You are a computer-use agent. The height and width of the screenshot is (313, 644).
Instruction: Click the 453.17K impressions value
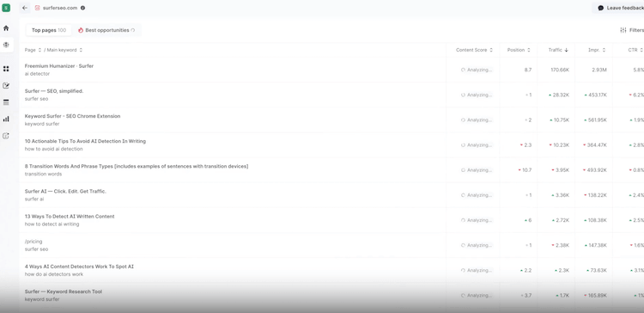tap(598, 95)
